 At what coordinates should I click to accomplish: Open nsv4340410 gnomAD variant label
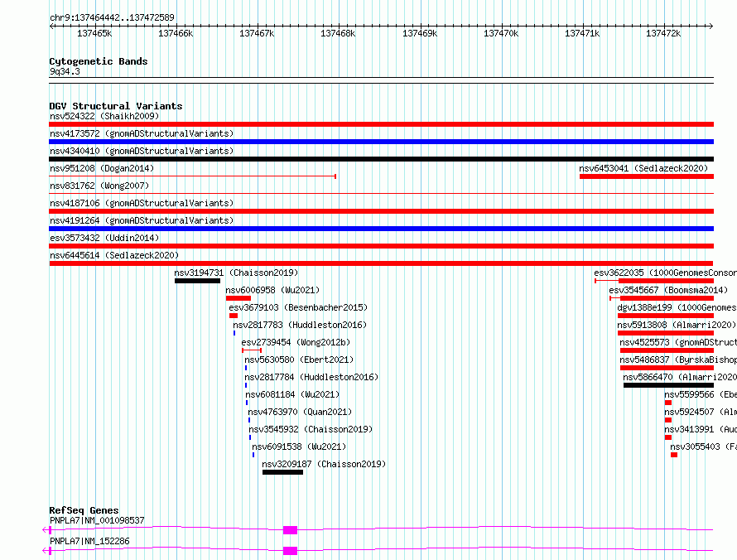pyautogui.click(x=142, y=151)
